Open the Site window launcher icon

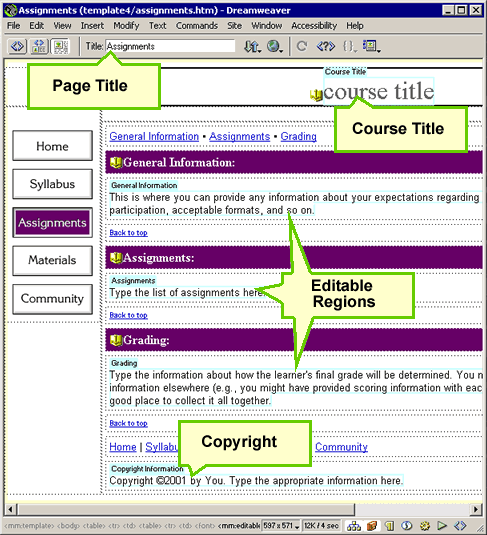(x=354, y=526)
